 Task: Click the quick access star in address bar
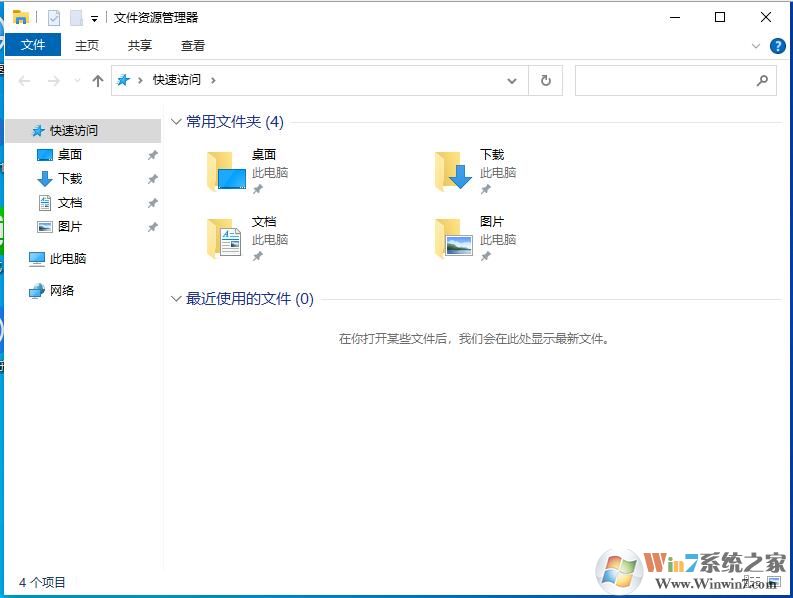[123, 80]
